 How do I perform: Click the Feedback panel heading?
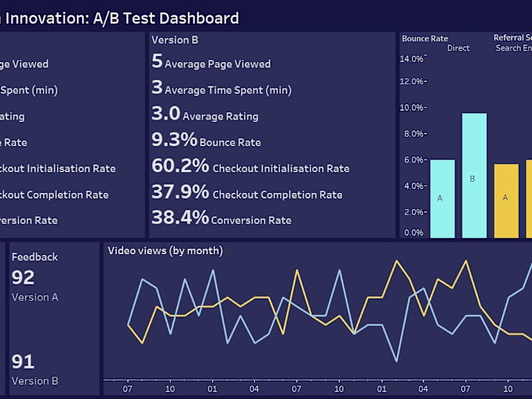pyautogui.click(x=35, y=257)
